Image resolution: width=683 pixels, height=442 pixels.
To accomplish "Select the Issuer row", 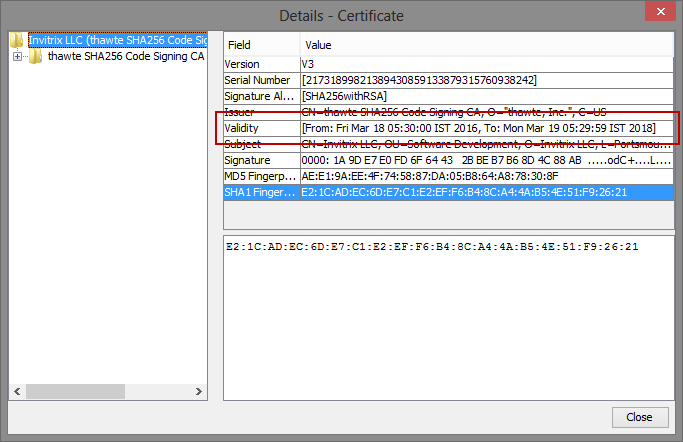I will coord(449,112).
